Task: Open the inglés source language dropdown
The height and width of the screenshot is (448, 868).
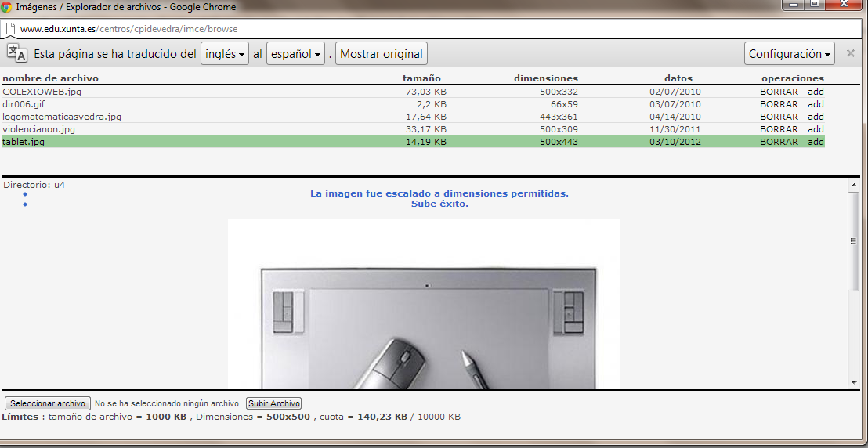Action: [225, 54]
